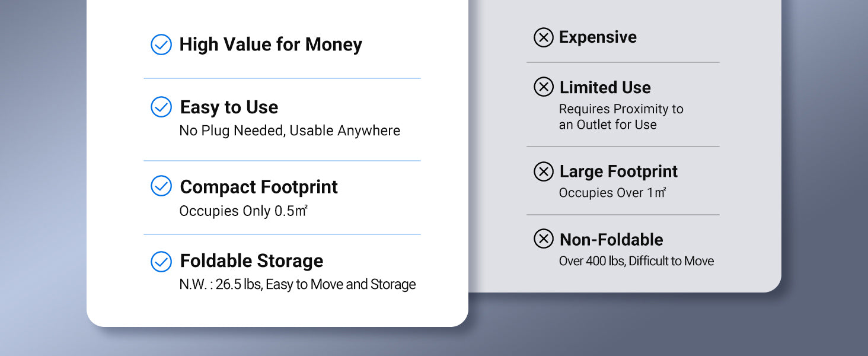The width and height of the screenshot is (868, 356).
Task: Click the X icon beside Expensive
Action: pos(544,37)
